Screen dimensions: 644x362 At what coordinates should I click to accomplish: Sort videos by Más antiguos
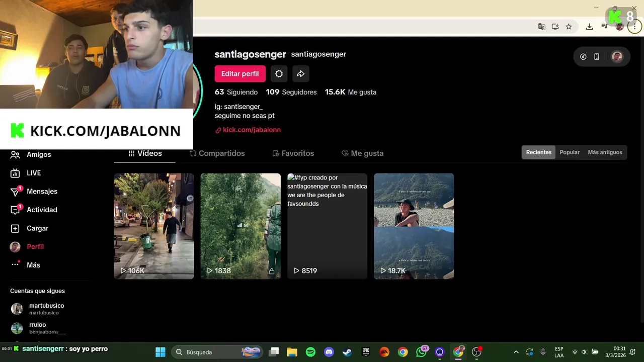(x=605, y=152)
